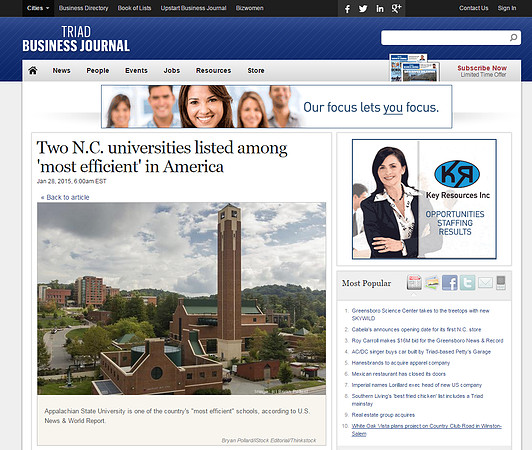Go to home via house icon
Image resolution: width=532 pixels, height=450 pixels.
pyautogui.click(x=33, y=71)
